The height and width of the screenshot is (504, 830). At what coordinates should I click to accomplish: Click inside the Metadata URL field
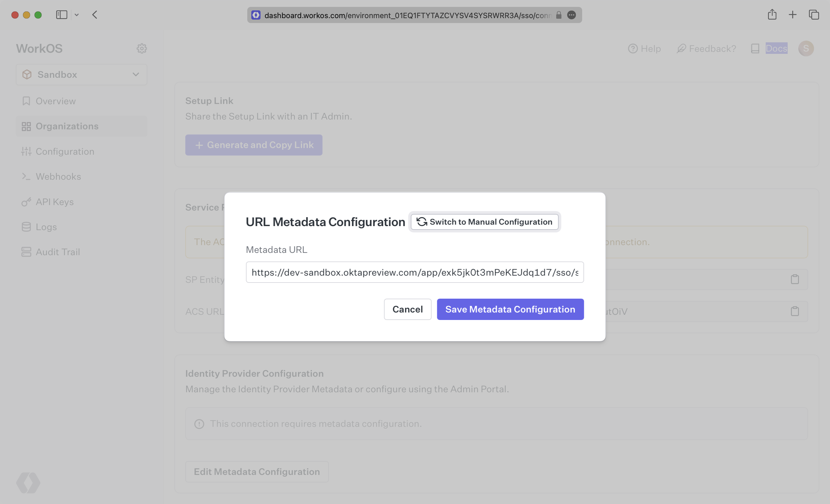[414, 272]
